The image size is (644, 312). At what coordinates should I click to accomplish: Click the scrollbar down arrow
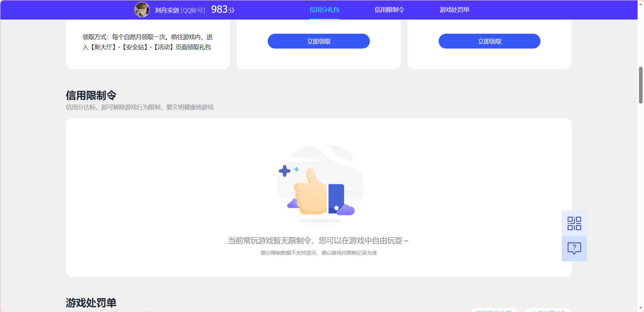(640, 308)
